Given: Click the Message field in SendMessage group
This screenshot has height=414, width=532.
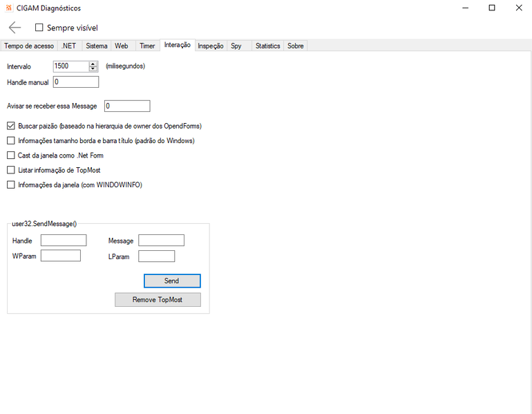Looking at the screenshot, I should click(x=161, y=241).
